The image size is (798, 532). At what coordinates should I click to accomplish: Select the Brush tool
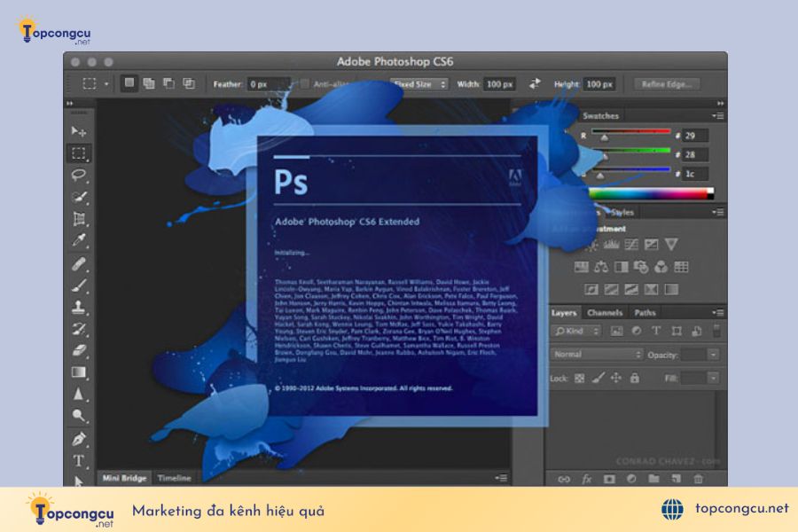pyautogui.click(x=79, y=286)
